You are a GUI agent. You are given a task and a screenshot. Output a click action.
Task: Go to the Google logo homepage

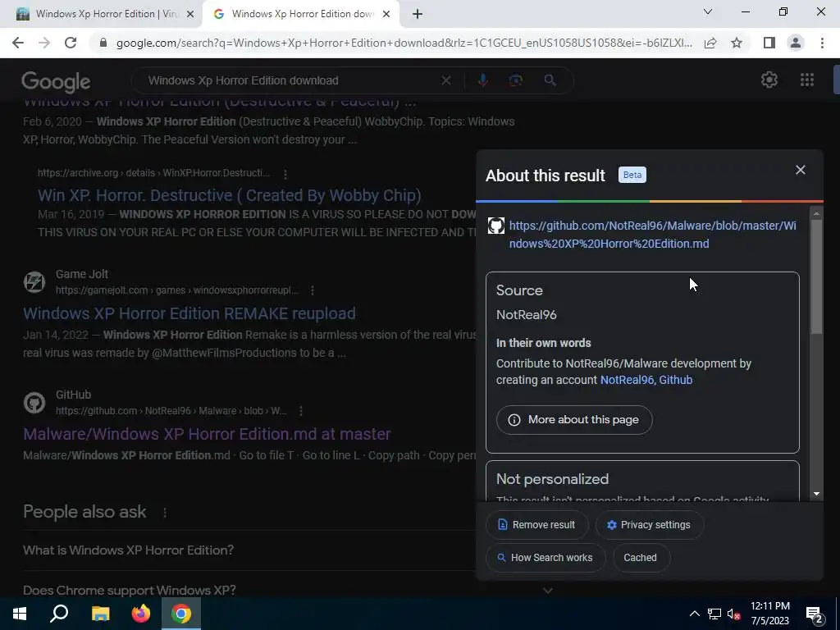tap(56, 82)
